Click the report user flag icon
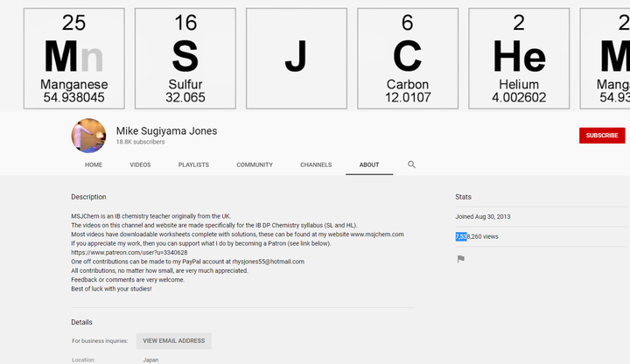Screen dimensions: 630x364 click(461, 259)
